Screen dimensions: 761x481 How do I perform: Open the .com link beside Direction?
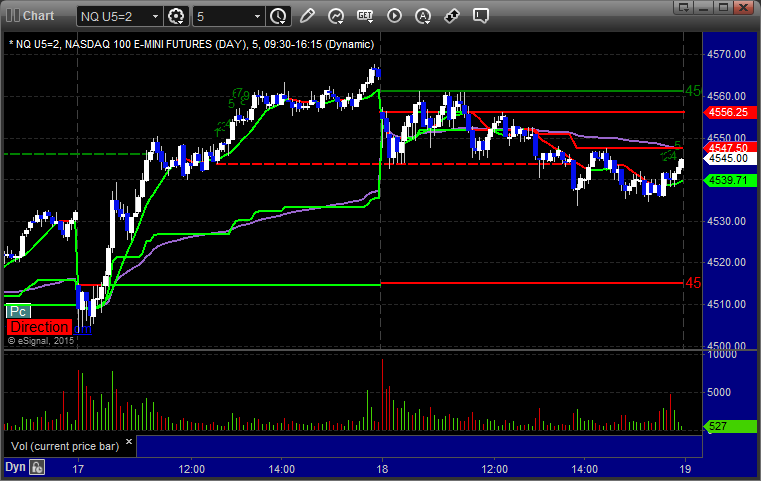click(82, 329)
